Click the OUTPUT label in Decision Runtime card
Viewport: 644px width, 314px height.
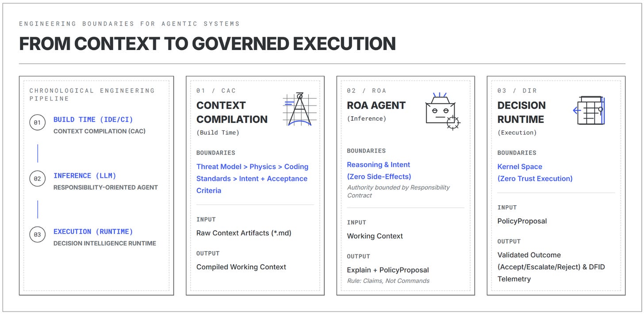509,241
